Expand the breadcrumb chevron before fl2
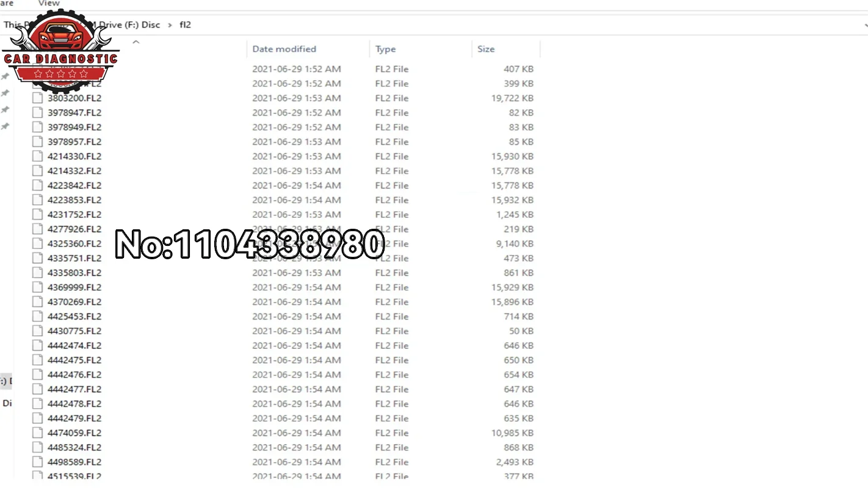This screenshot has width=868, height=488. pyautogui.click(x=170, y=25)
